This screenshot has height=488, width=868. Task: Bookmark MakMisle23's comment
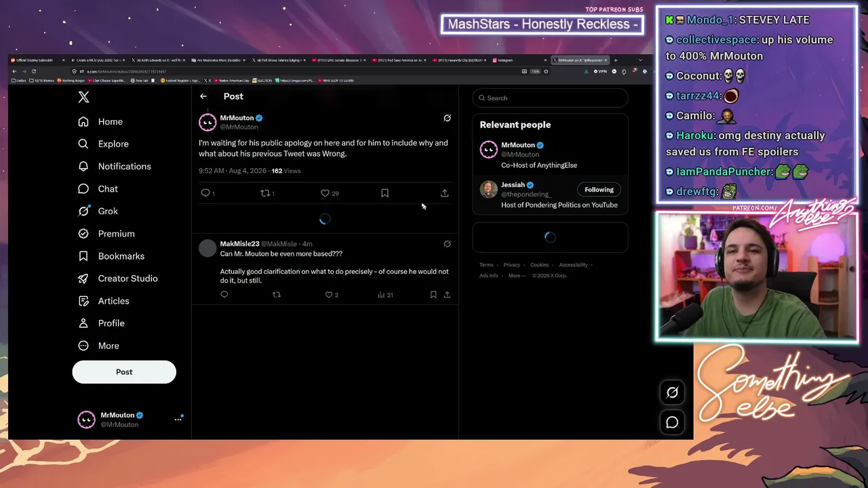tap(433, 295)
